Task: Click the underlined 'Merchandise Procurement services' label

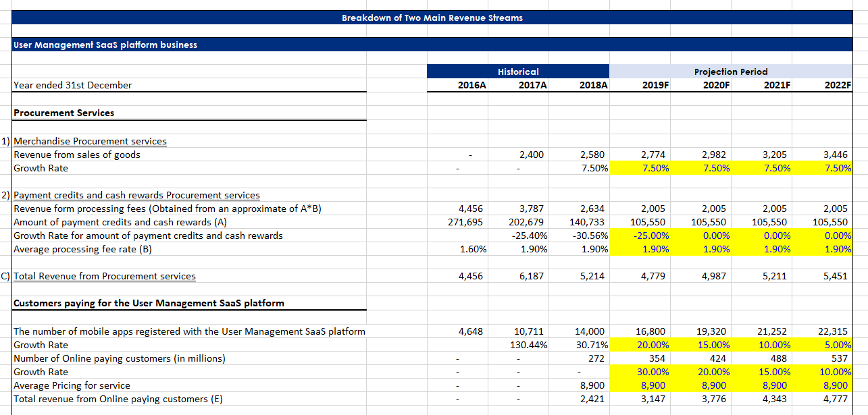Action: [90, 141]
